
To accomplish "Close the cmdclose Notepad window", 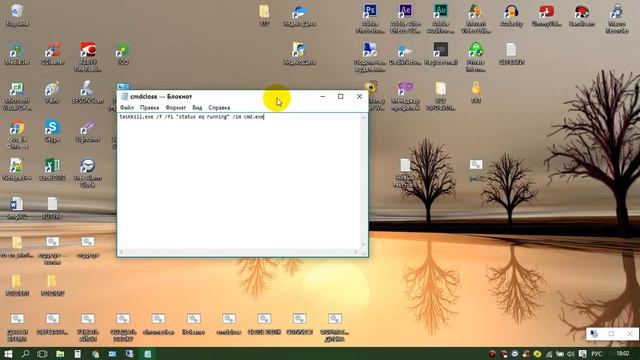I will coord(359,97).
